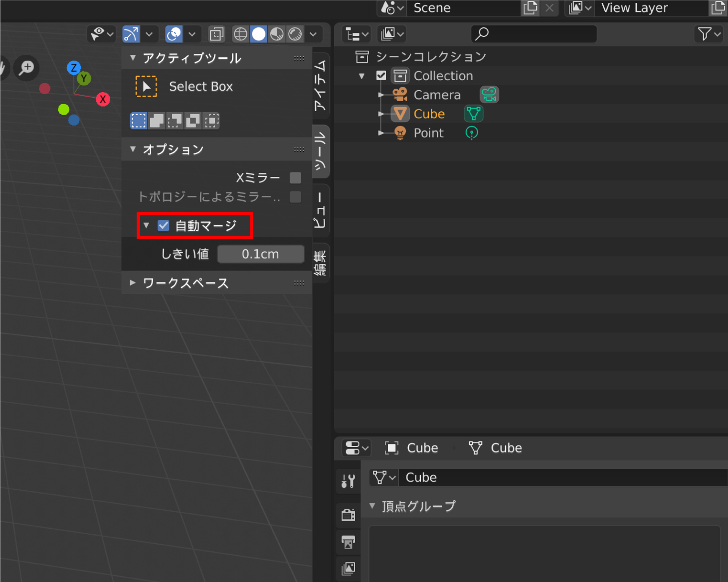Open the ビュー sidebar tab
This screenshot has width=728, height=582.
tap(321, 210)
